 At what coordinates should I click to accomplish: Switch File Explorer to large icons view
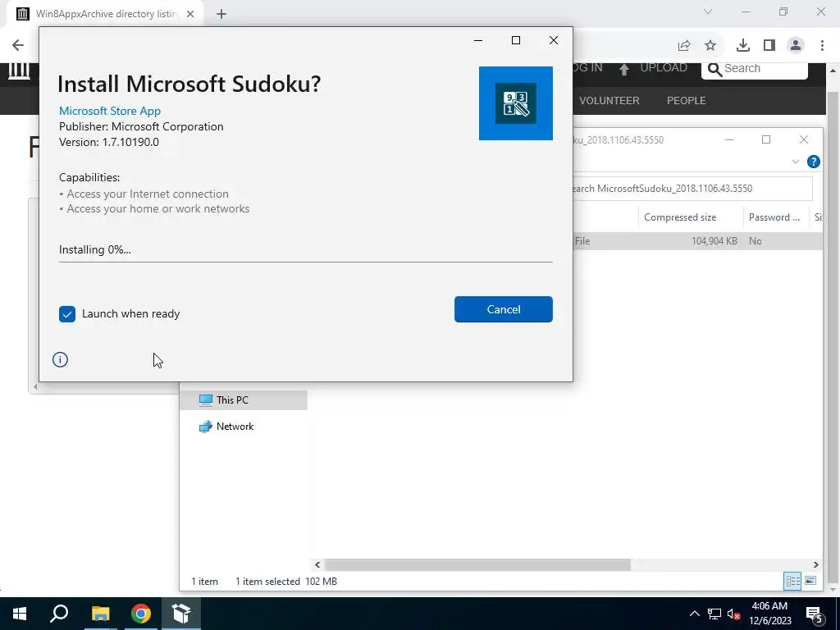(x=810, y=582)
